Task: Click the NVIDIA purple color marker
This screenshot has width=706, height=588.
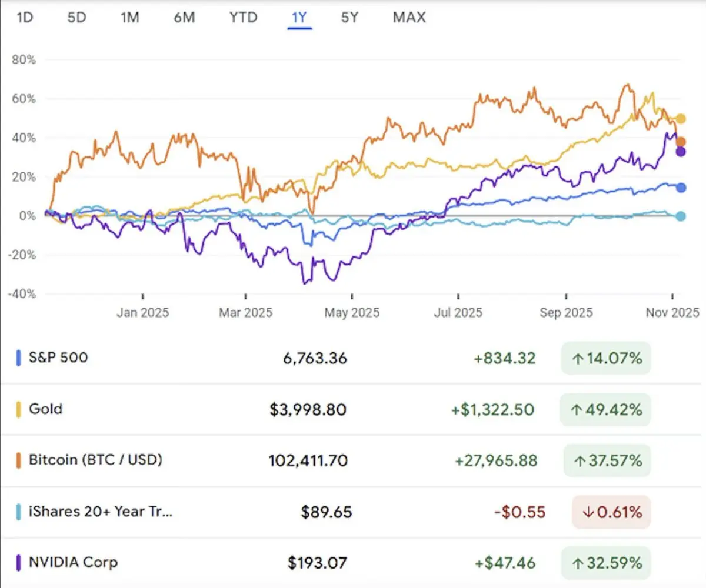Action: point(19,562)
